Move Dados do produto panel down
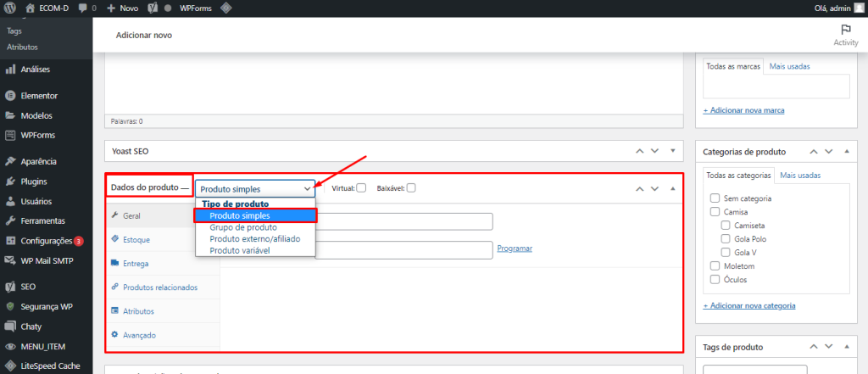This screenshot has width=868, height=374. [x=655, y=188]
